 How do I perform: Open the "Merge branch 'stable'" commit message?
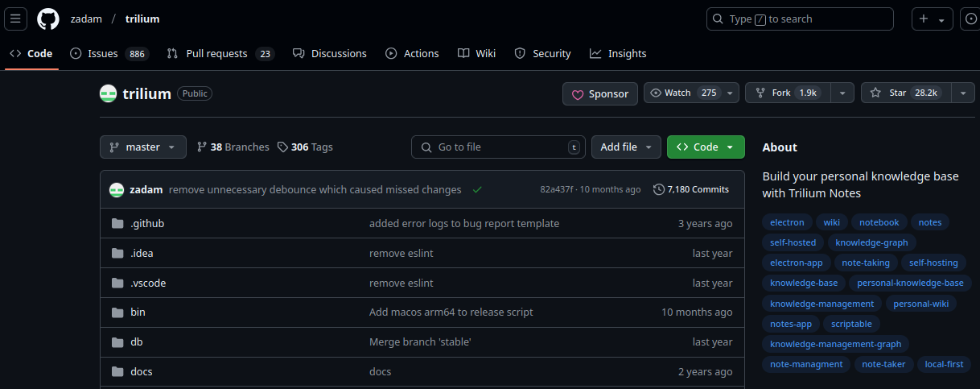[x=420, y=341]
